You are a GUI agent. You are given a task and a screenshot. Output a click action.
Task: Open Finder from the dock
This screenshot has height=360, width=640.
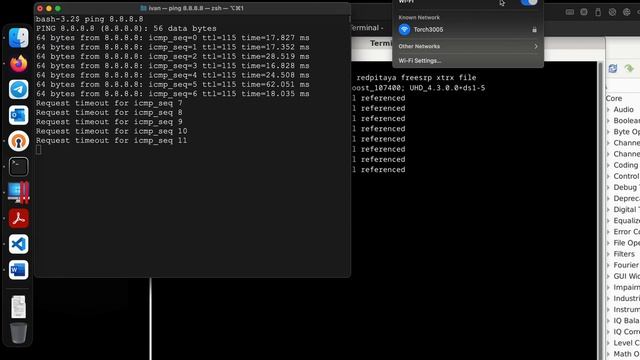tap(18, 38)
